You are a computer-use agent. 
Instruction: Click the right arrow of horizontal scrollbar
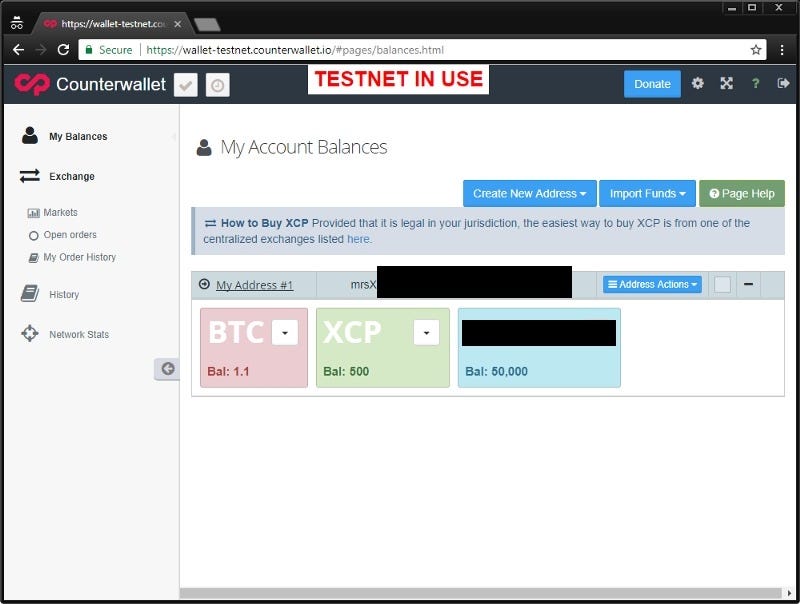(789, 593)
